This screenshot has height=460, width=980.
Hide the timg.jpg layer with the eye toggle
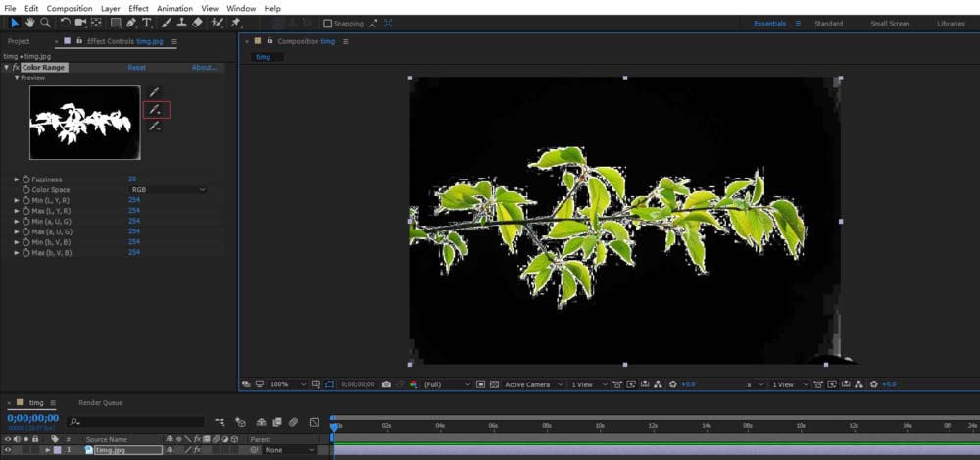pyautogui.click(x=8, y=450)
